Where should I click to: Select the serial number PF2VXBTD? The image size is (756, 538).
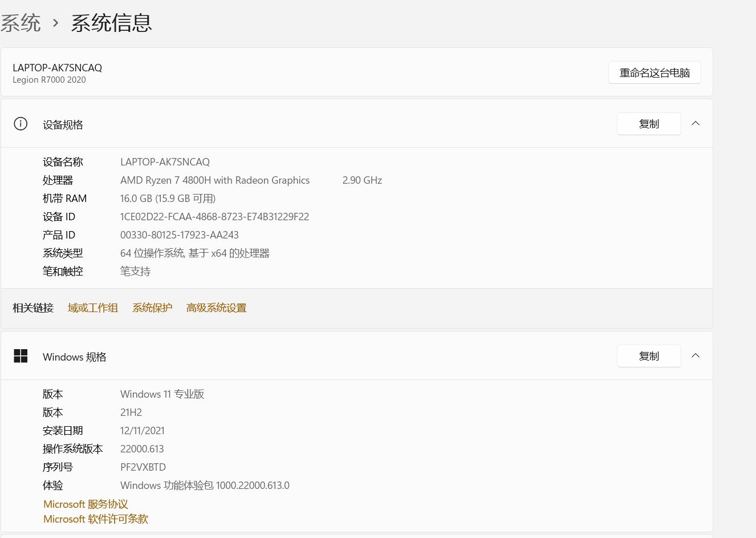[143, 467]
